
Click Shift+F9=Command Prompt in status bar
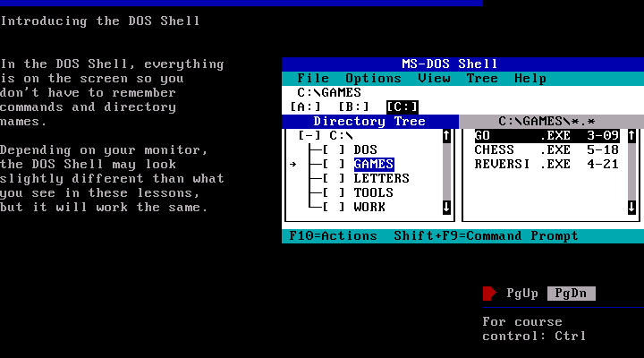[486, 236]
